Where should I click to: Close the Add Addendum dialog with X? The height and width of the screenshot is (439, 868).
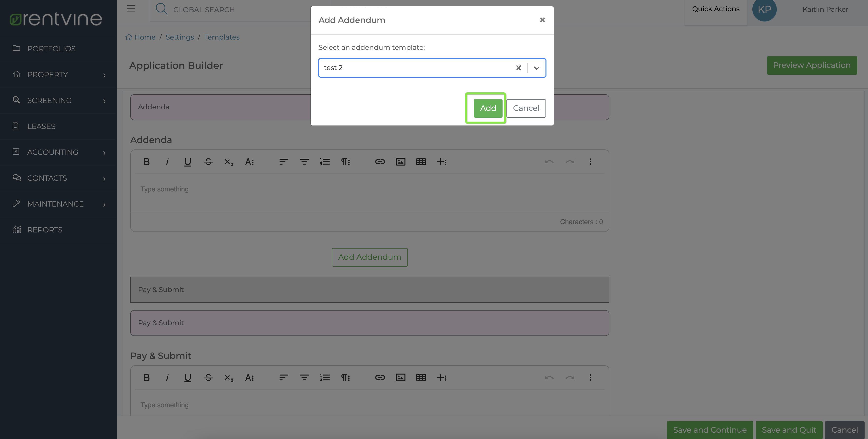(542, 20)
